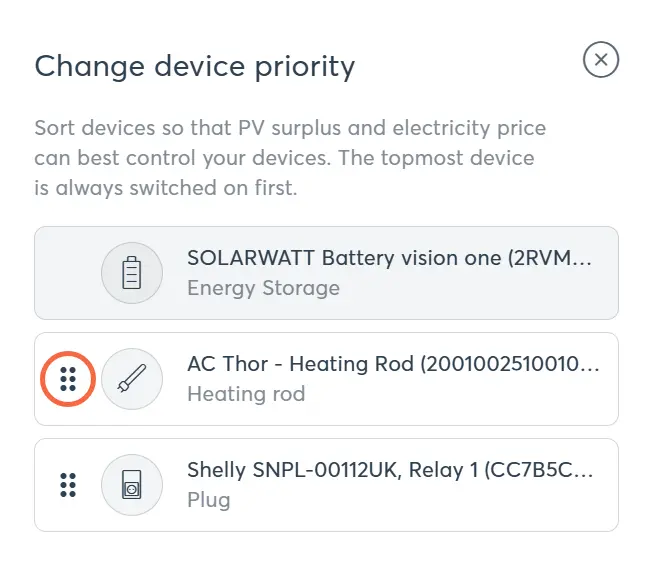The image size is (656, 573).
Task: Grab the Shelly Relay 1 drag handle
Action: [x=68, y=485]
